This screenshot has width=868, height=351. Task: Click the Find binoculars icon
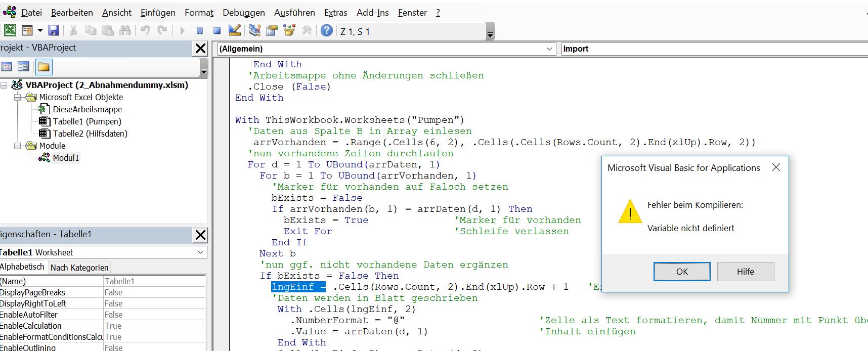125,31
